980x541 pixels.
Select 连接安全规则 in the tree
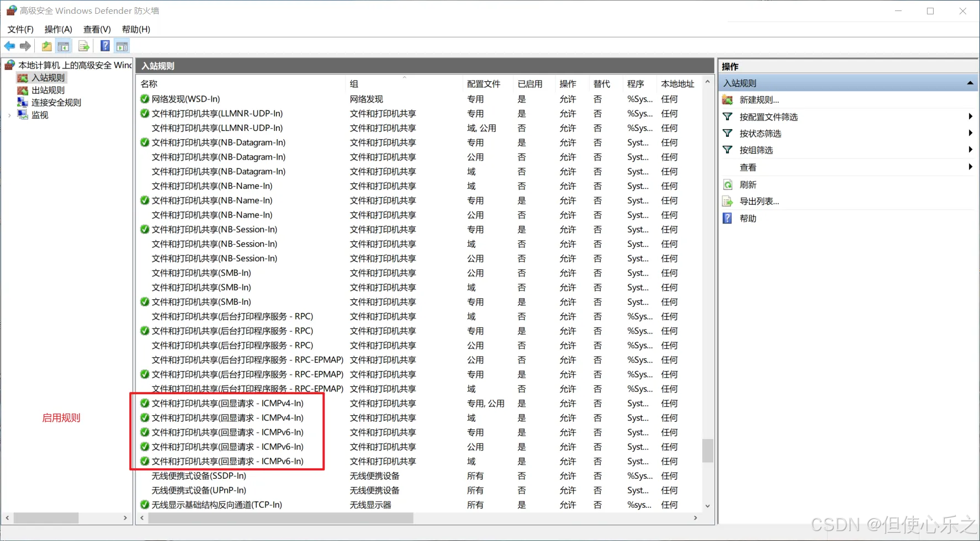point(56,102)
